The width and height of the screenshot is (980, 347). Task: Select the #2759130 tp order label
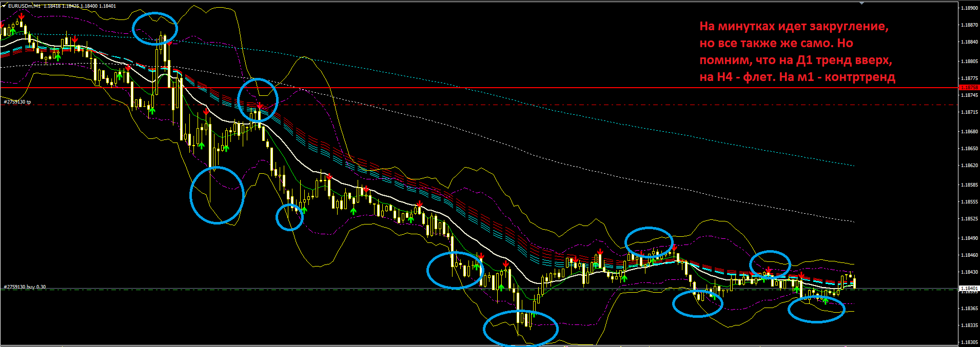tap(17, 102)
